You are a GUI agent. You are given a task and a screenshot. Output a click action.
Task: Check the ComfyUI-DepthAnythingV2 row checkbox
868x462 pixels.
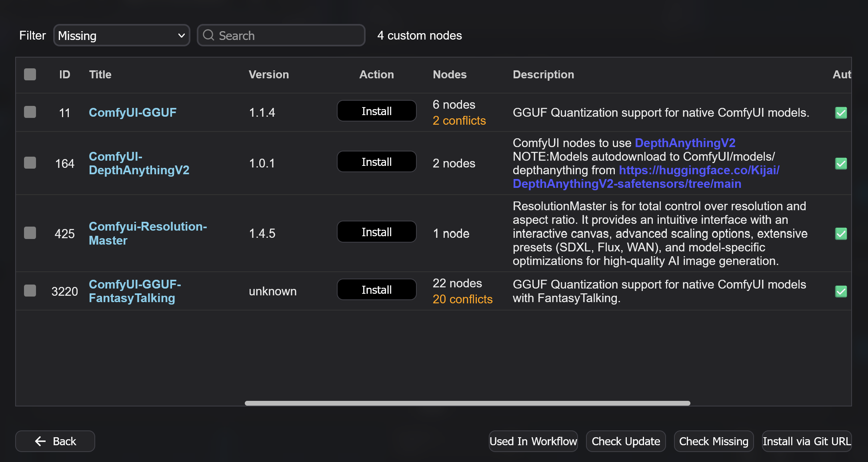click(x=30, y=163)
